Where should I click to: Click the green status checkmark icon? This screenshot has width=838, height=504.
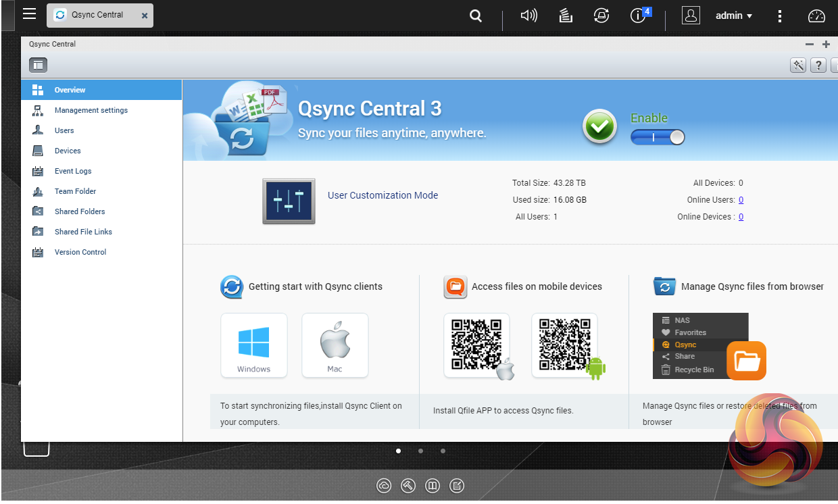[x=600, y=126]
